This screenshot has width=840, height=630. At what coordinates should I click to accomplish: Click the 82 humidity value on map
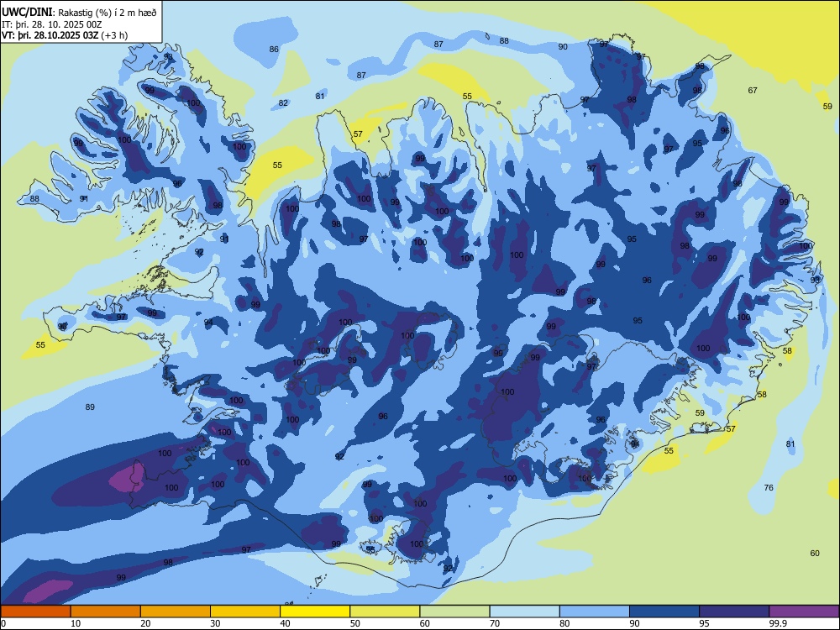tap(283, 102)
